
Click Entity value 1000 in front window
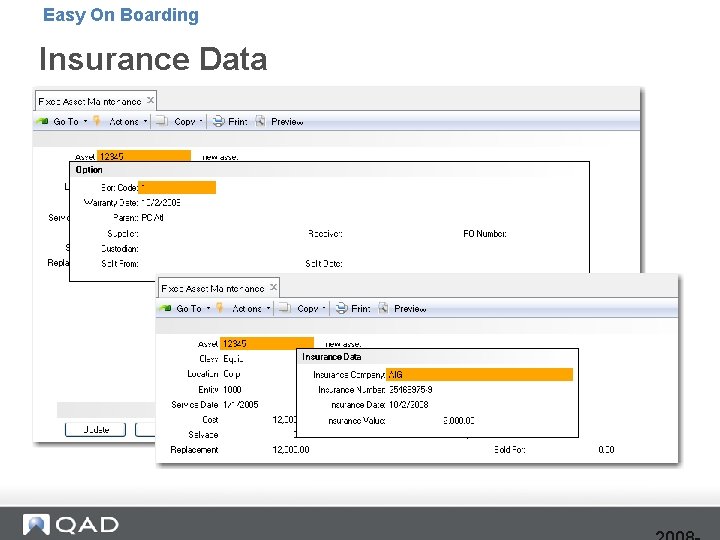coord(232,390)
